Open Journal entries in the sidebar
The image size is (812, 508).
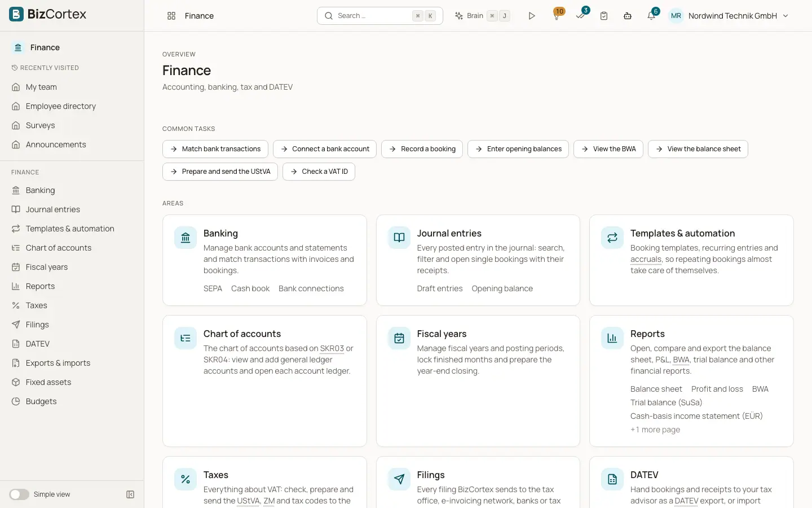[72, 209]
